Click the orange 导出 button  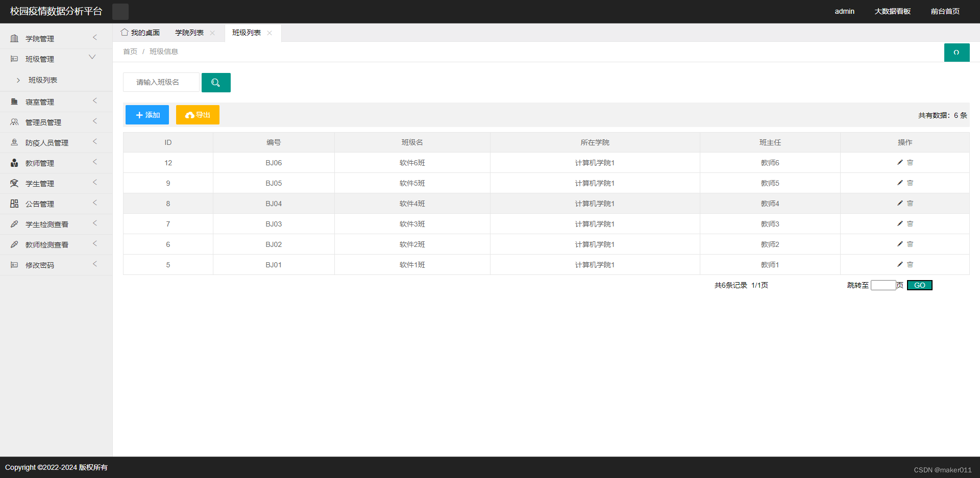coord(198,115)
